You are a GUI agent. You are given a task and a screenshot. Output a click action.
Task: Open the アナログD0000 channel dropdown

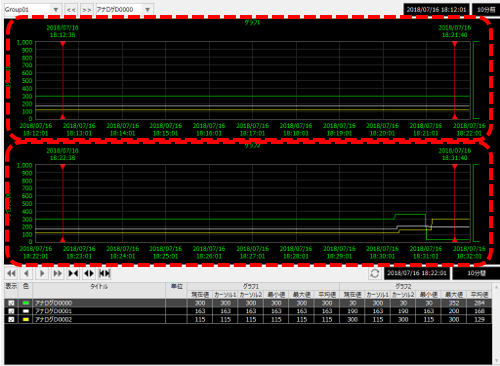[148, 10]
